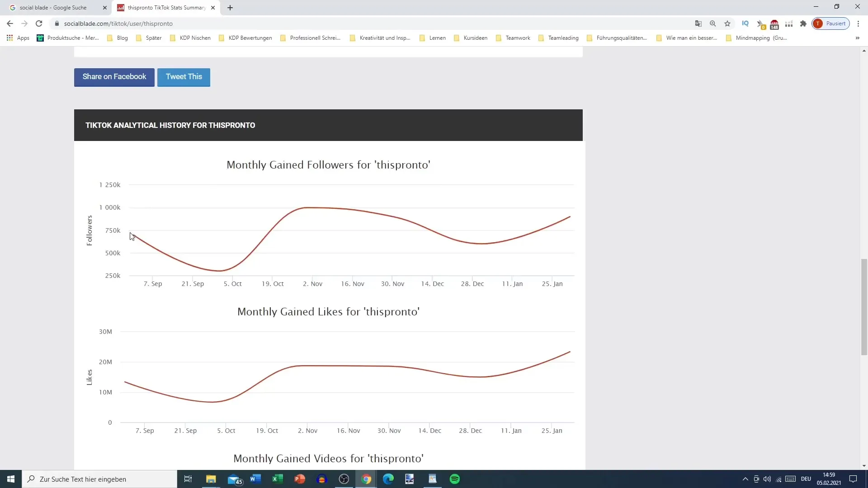Click the 20M likes axis label

(x=105, y=362)
